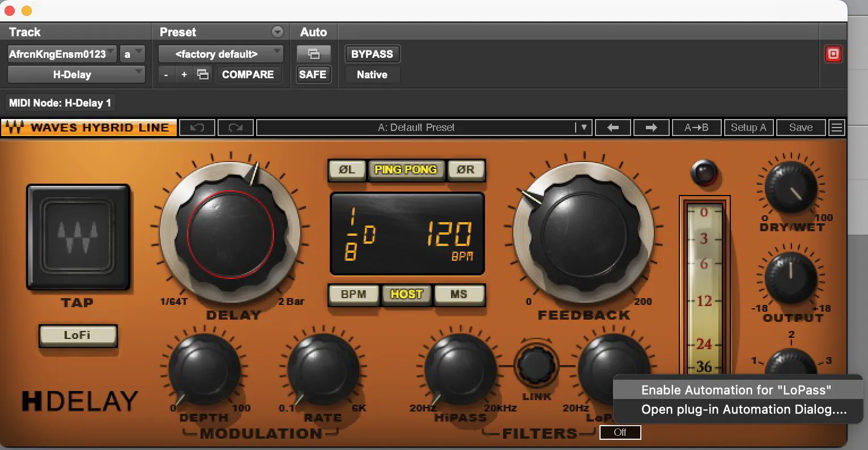
Task: Toggle the LoFi button
Action: point(78,335)
